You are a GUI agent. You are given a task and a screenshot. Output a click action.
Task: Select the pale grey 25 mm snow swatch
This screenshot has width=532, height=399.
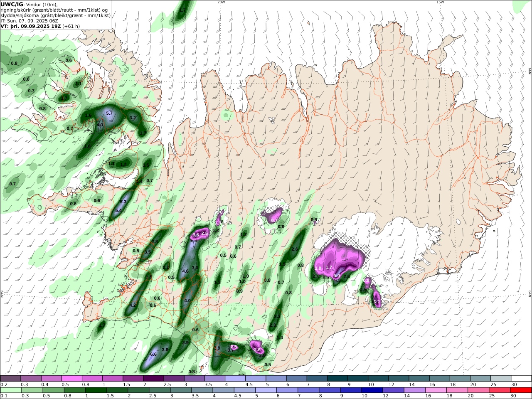501,379
